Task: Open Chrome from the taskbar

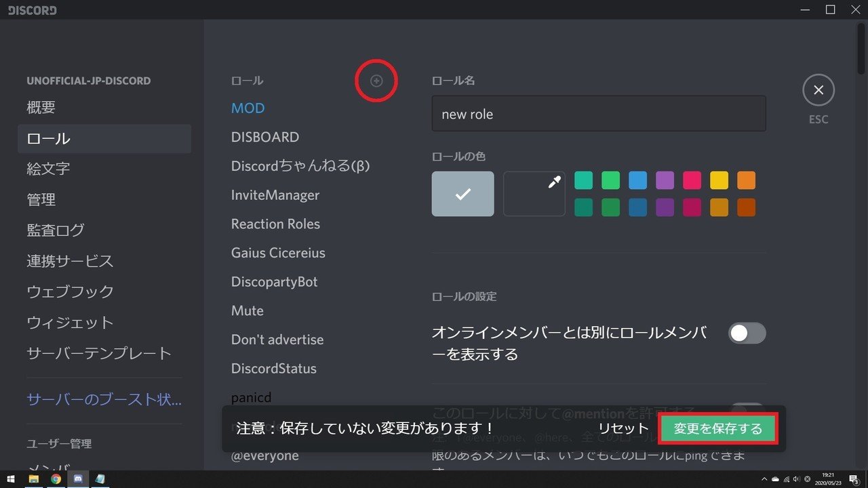Action: click(x=56, y=479)
